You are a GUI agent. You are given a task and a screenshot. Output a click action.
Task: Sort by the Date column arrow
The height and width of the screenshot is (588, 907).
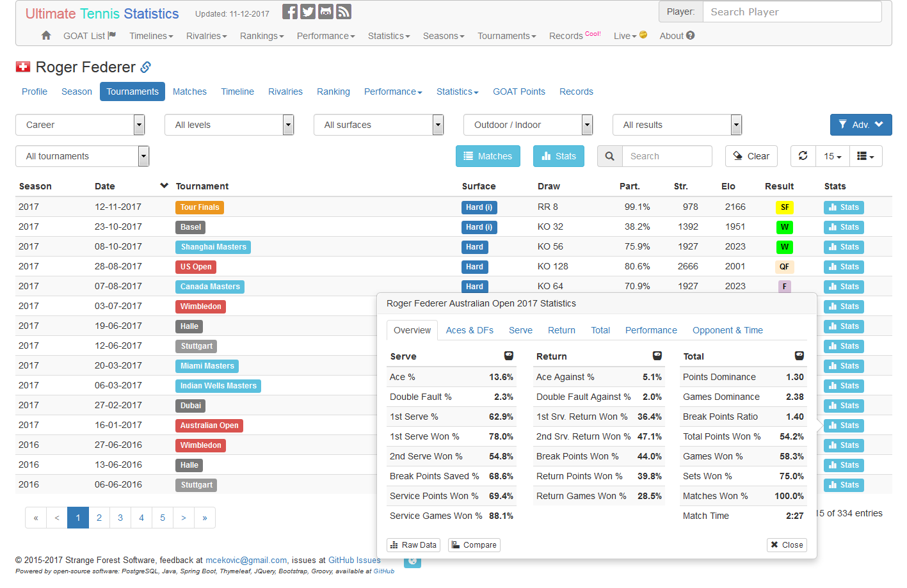click(165, 186)
